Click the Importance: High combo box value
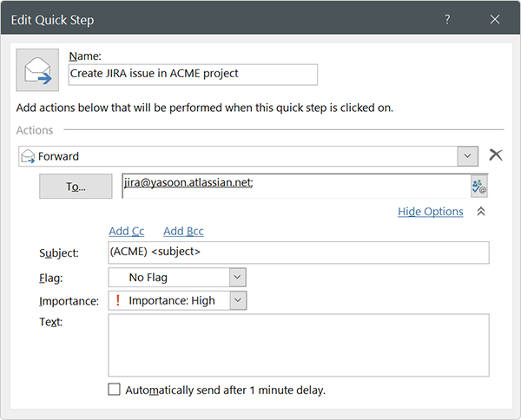 coord(172,301)
